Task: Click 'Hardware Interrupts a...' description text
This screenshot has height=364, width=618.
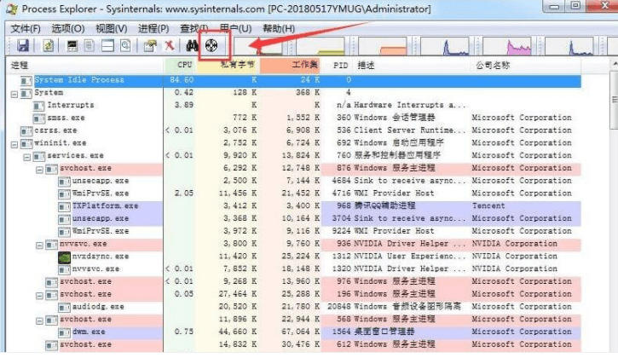Action: (x=409, y=106)
